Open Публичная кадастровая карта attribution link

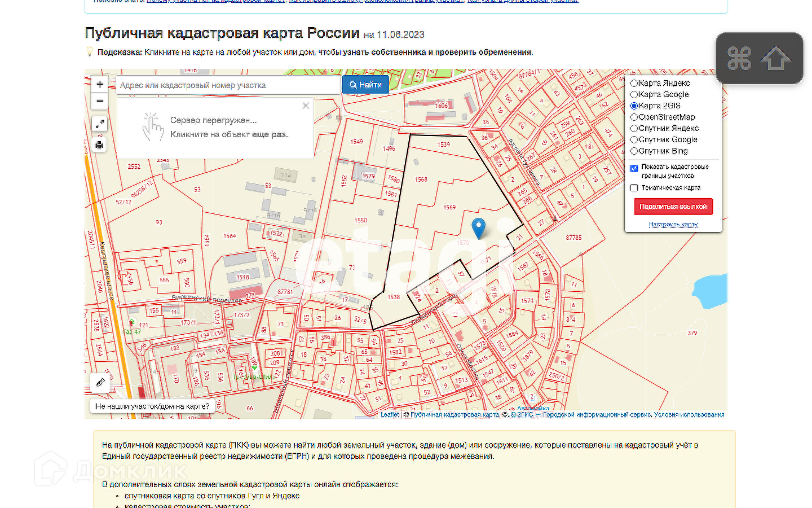pos(454,414)
